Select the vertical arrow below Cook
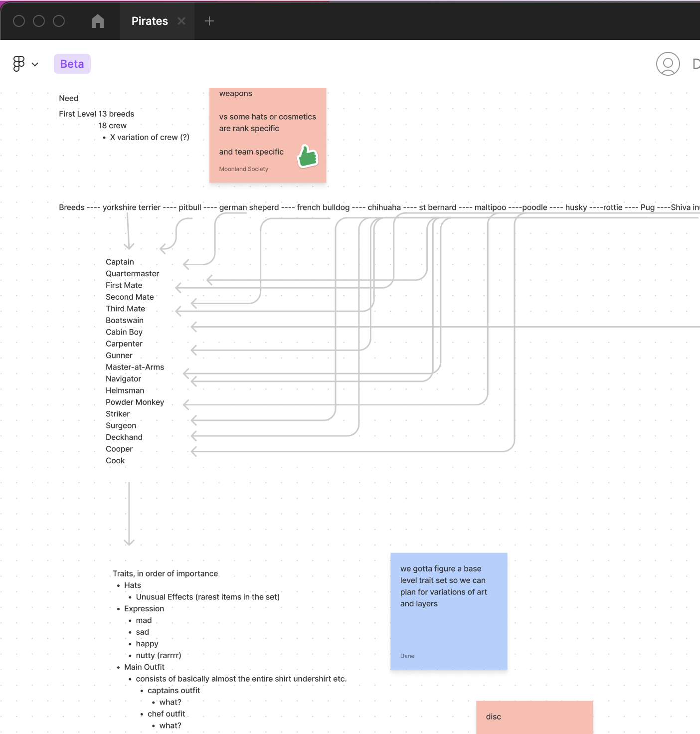Screen dimensions: 700x734 coord(129,514)
